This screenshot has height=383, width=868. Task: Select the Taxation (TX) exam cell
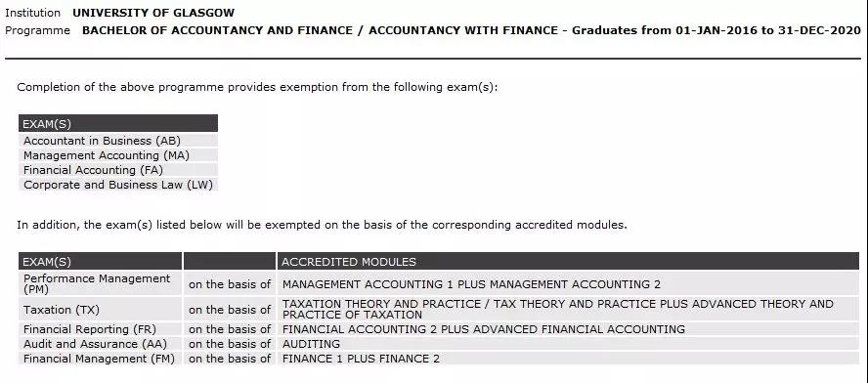point(101,309)
